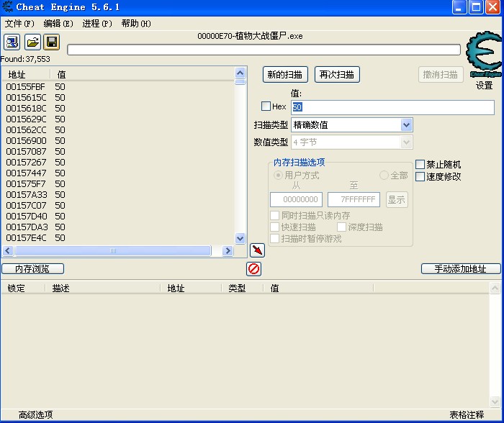Click the horizontal scrollbar thumb in results
This screenshot has width=504, height=423.
click(113, 250)
